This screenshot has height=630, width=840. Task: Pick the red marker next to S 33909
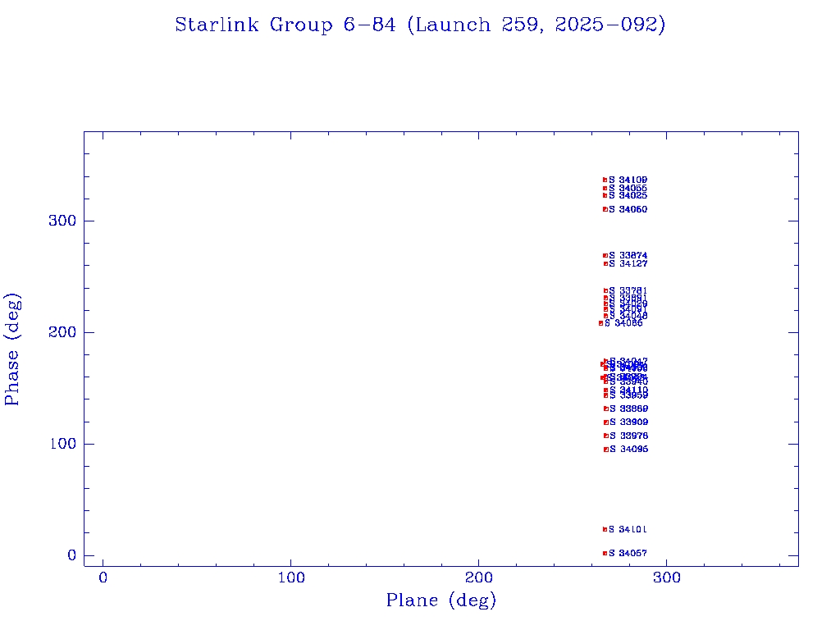point(606,422)
